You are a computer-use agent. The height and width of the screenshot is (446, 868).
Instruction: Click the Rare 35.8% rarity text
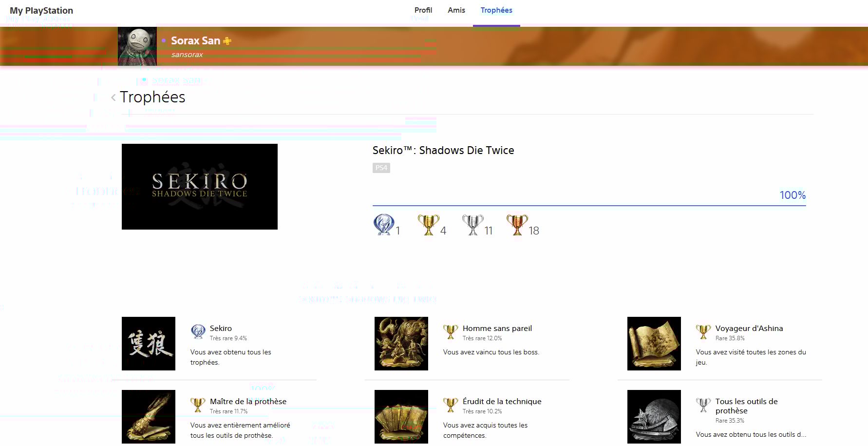[730, 338]
